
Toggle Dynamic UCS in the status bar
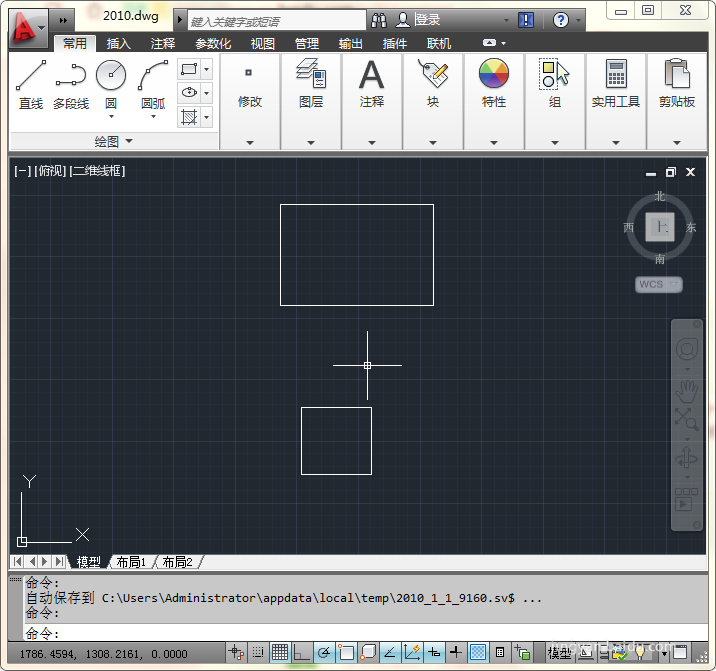tap(411, 653)
